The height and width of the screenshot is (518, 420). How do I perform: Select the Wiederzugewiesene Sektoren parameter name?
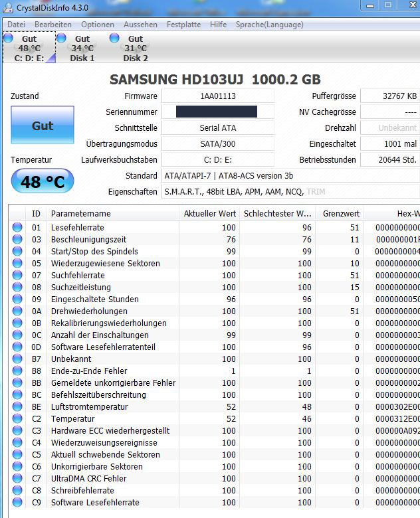pyautogui.click(x=105, y=263)
